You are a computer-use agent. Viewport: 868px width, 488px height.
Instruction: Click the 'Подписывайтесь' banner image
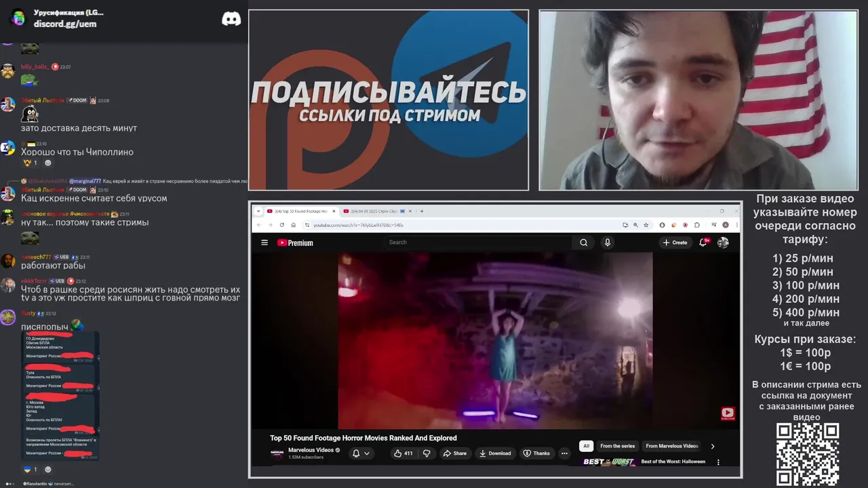click(x=389, y=100)
